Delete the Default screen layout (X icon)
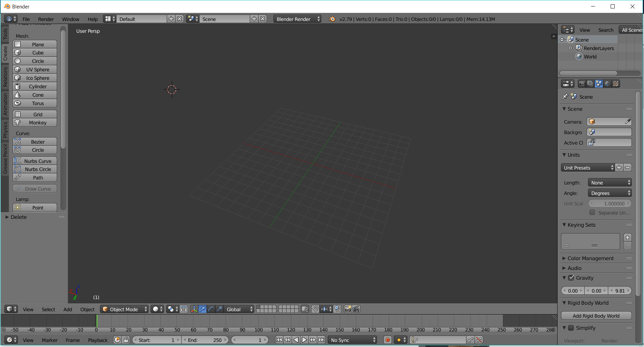This screenshot has width=644, height=347. pos(180,19)
